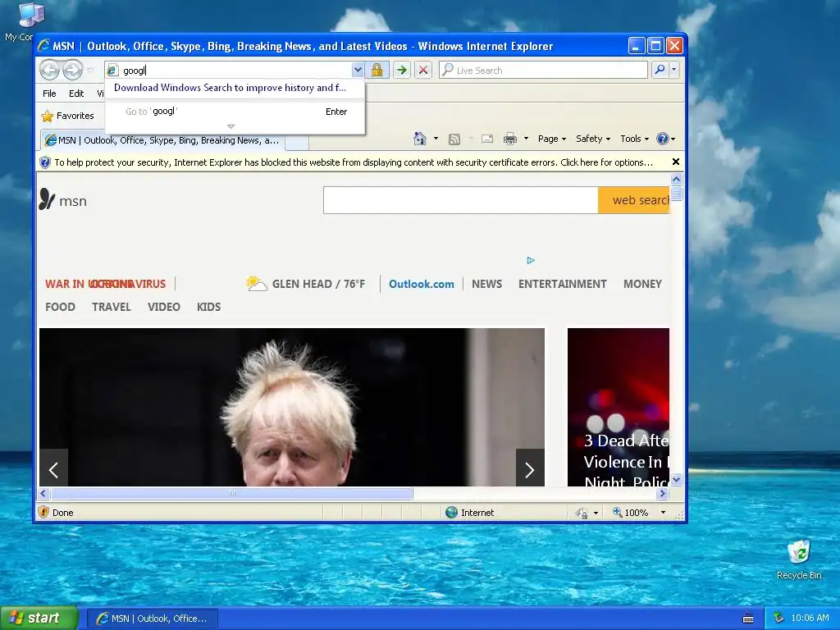840x630 pixels.
Task: Click the Help question mark icon
Action: coord(663,139)
